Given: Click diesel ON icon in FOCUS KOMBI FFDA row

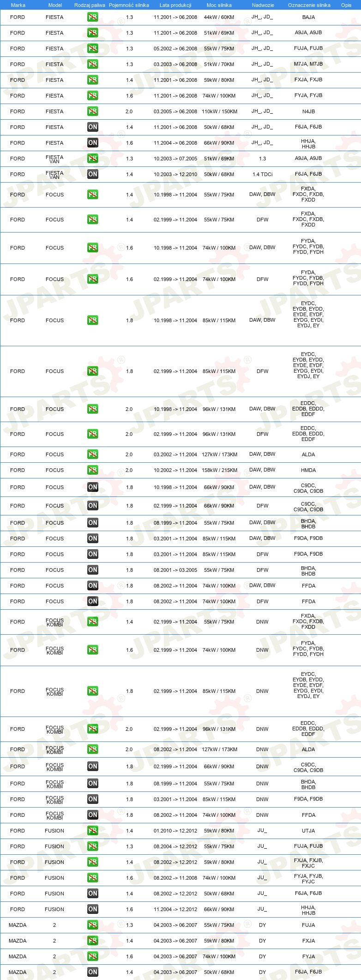Looking at the screenshot, I should pos(92,815).
